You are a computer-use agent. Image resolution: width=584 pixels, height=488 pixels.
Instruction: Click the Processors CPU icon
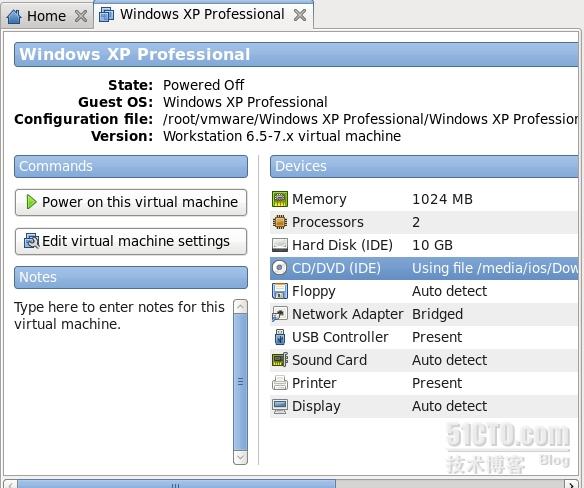(x=280, y=222)
